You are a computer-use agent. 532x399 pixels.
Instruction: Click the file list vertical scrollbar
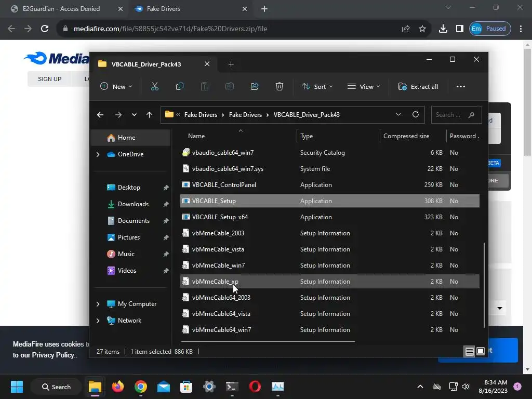click(484, 285)
